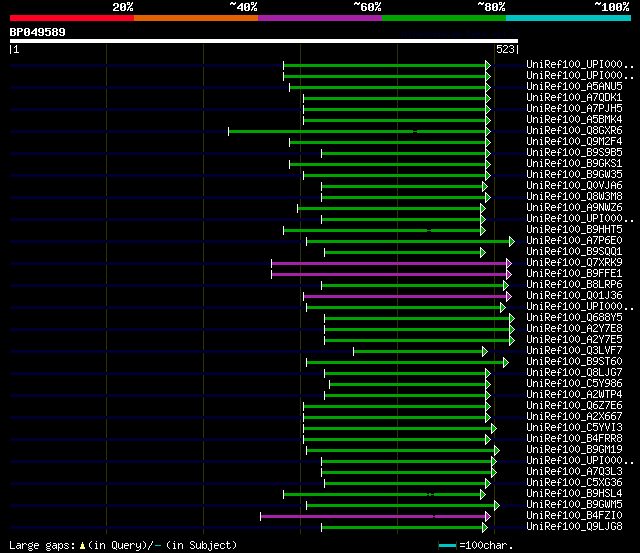Viewport: 640px width, 553px height.
Task: Click the cyan 100char scale bar
Action: click(447, 545)
